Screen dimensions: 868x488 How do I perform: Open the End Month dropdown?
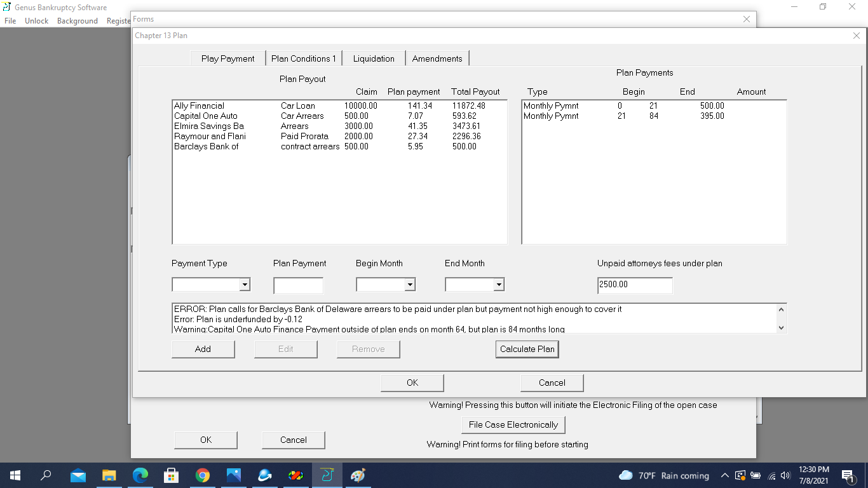[499, 285]
